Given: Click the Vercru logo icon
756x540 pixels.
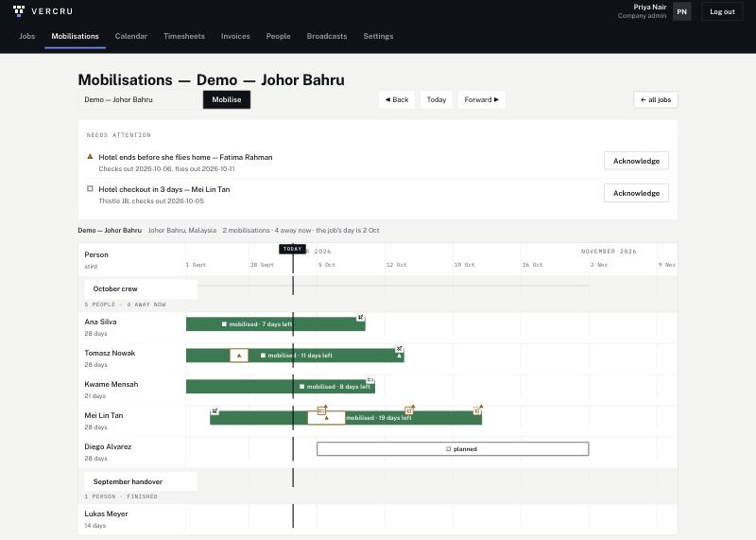Looking at the screenshot, I should click(x=19, y=11).
